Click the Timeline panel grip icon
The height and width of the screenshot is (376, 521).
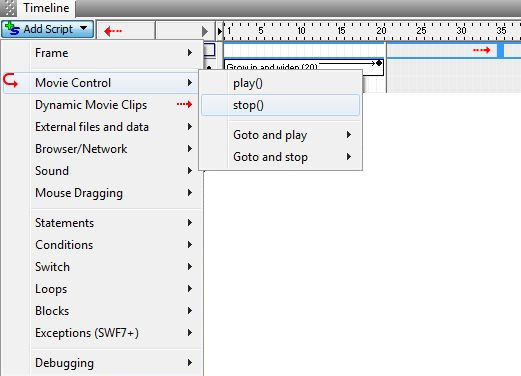point(8,8)
